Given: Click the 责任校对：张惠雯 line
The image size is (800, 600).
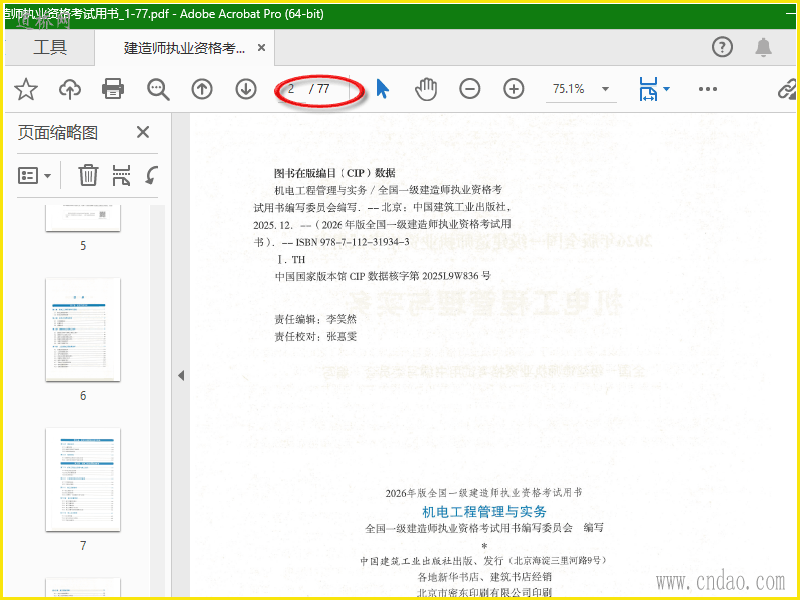Looking at the screenshot, I should tap(316, 337).
